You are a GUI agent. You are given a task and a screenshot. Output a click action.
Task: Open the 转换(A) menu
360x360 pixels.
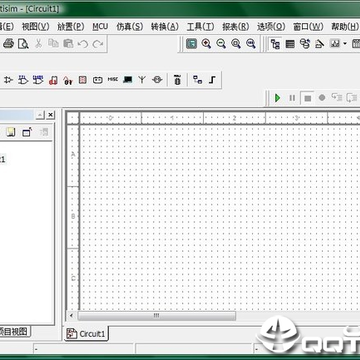[165, 27]
